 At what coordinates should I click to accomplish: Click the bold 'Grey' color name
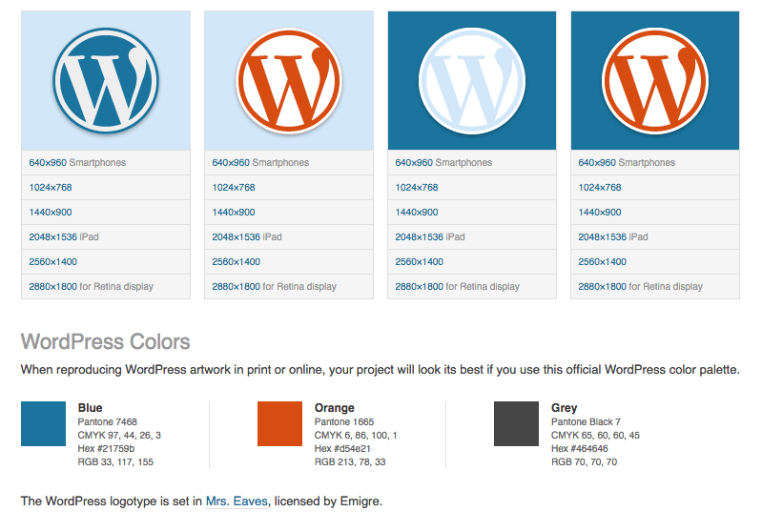tap(565, 408)
